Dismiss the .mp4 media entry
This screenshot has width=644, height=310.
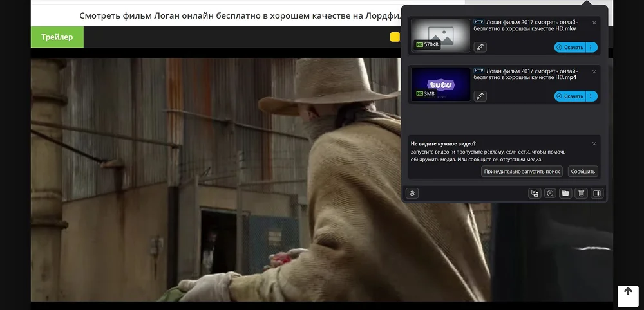pos(594,72)
